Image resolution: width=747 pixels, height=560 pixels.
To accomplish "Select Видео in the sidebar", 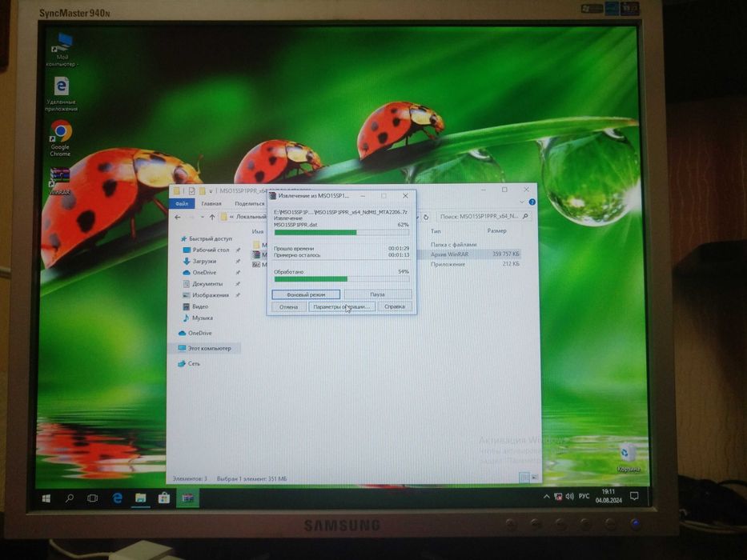I will tap(196, 306).
